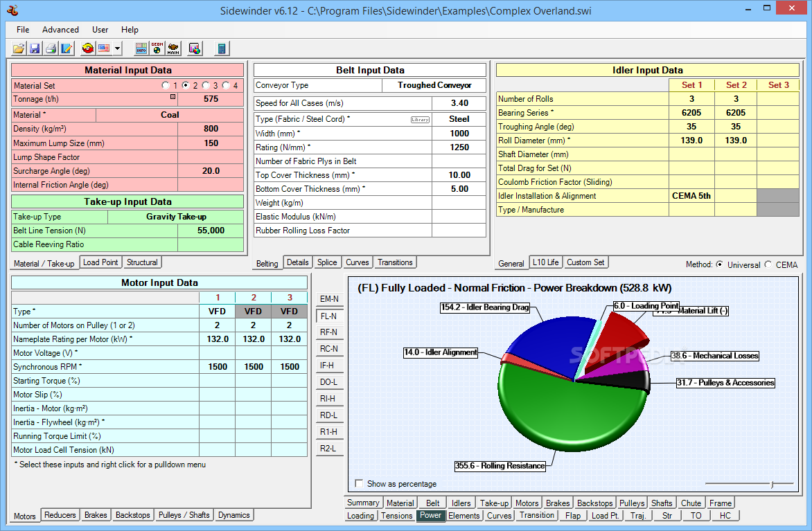Open a file with the folder icon
Viewport: 812px width, 531px height.
[x=18, y=48]
